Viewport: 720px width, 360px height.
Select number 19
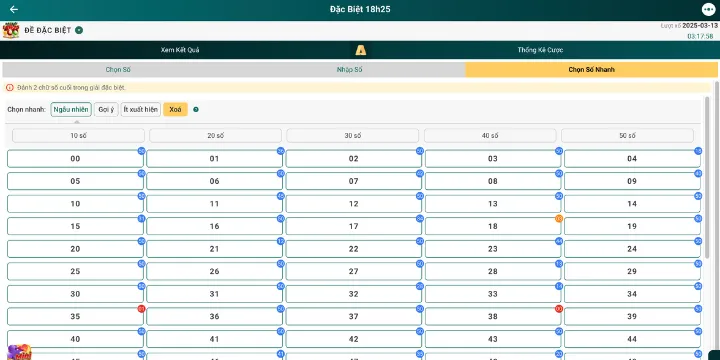pyautogui.click(x=632, y=226)
